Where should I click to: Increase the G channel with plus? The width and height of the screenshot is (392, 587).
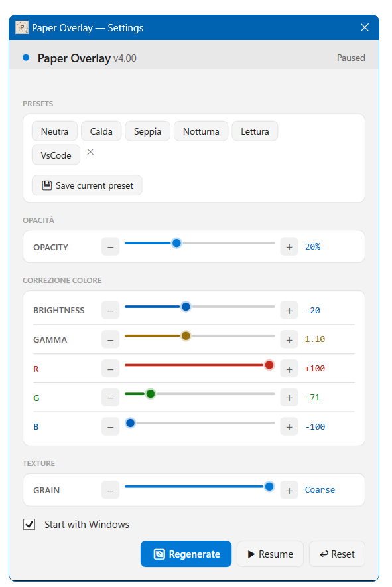click(x=289, y=398)
